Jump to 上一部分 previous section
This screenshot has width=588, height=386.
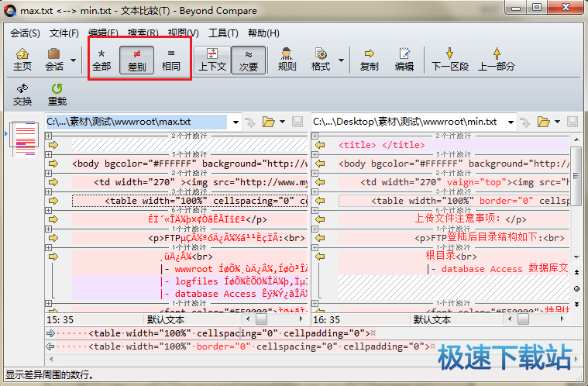click(x=497, y=60)
